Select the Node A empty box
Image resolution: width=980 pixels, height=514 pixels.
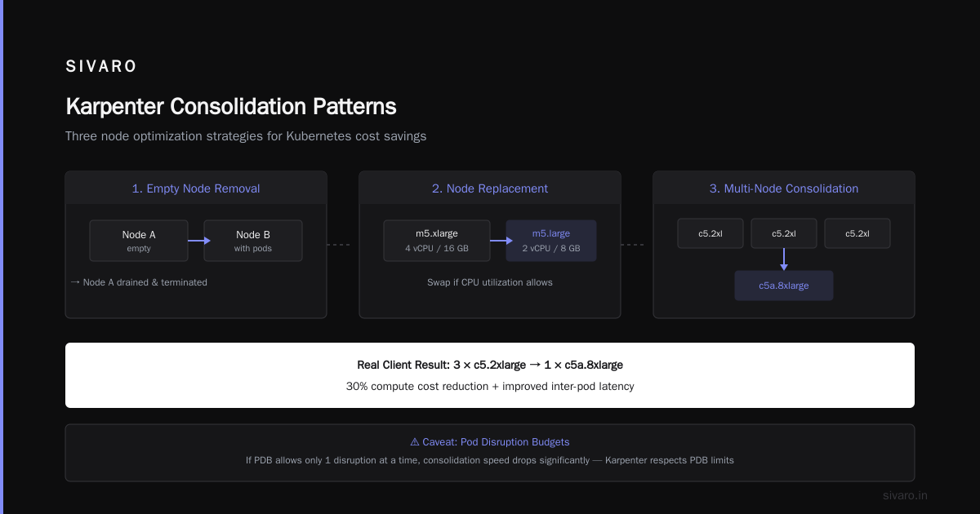(x=139, y=241)
